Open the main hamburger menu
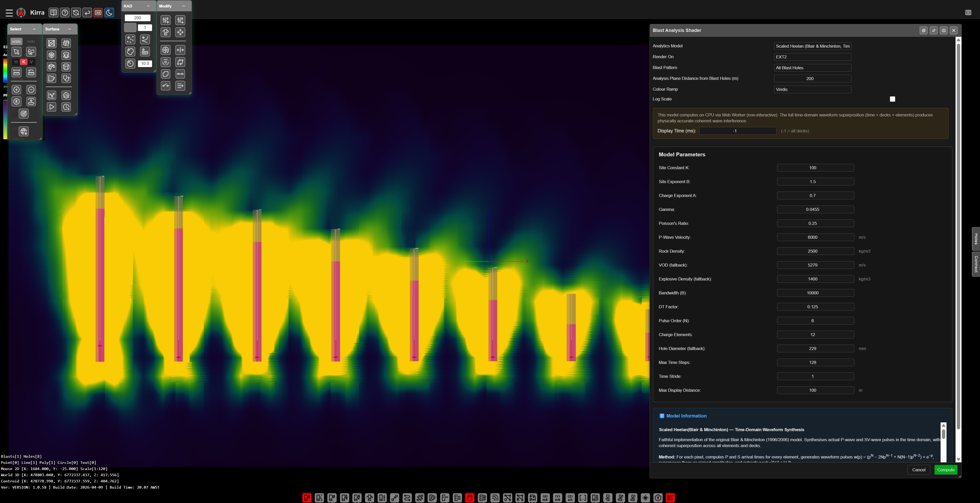Screen dimensions: 980x503 (x=9, y=13)
